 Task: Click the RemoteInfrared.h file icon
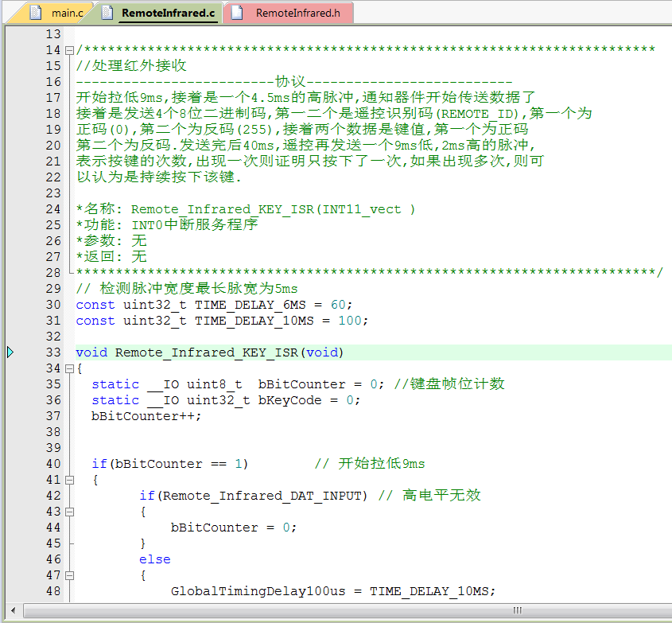237,13
